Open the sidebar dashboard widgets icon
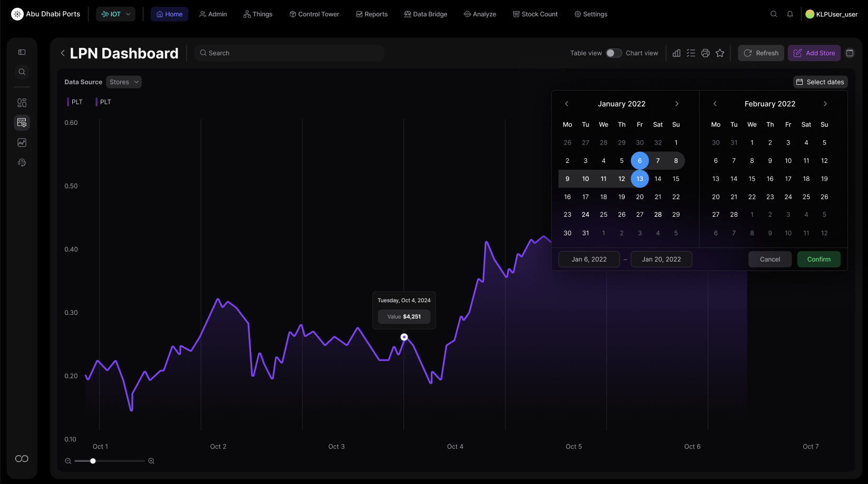The height and width of the screenshot is (484, 868). (22, 103)
